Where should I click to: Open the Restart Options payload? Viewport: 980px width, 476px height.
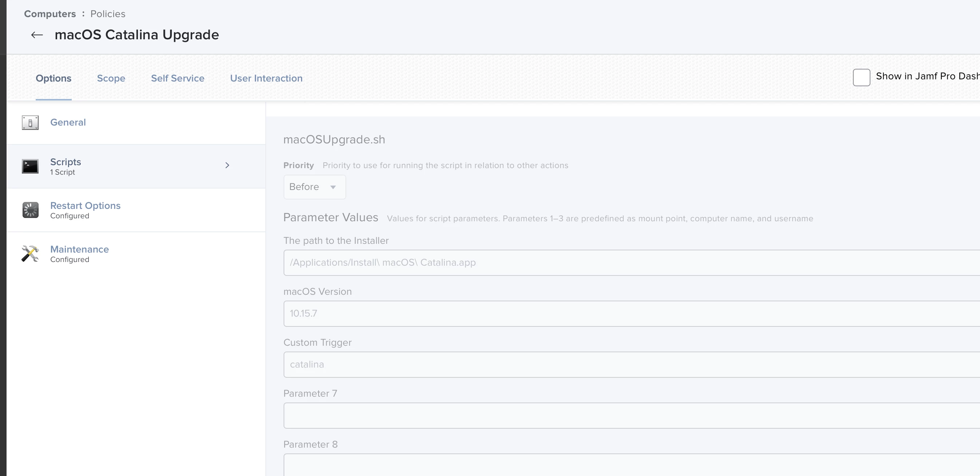[x=85, y=205]
